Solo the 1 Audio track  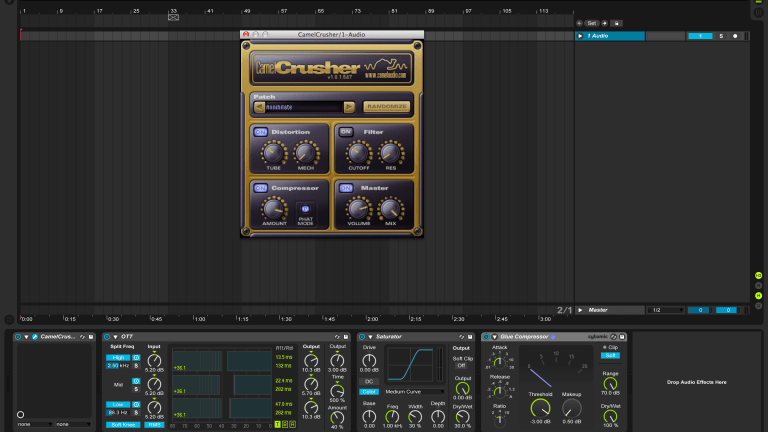721,36
